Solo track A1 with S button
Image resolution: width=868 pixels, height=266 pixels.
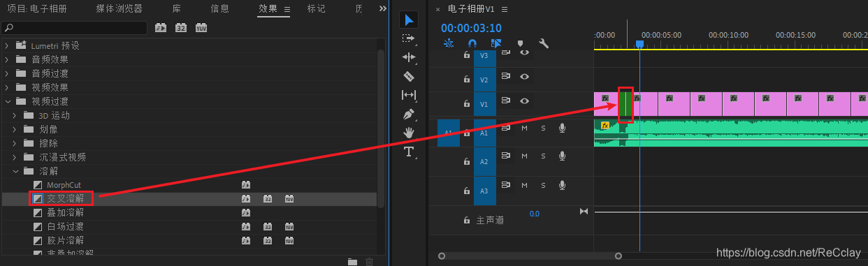(x=543, y=128)
